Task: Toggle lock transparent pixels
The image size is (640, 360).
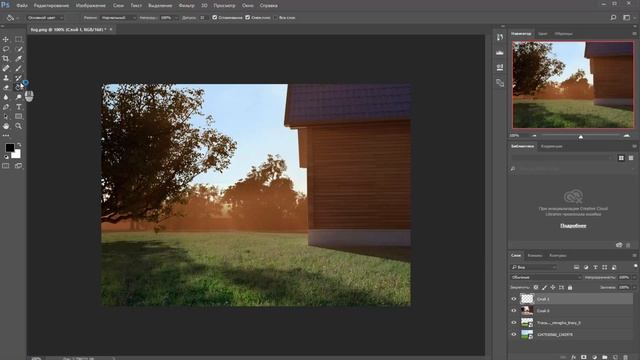Action: coord(536,287)
